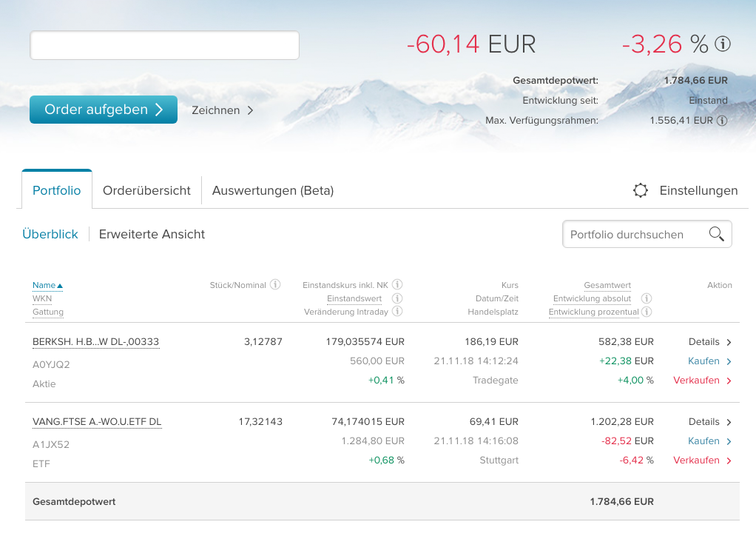Click info icon next to Max. Verfügungsrahmen value

coord(722,121)
